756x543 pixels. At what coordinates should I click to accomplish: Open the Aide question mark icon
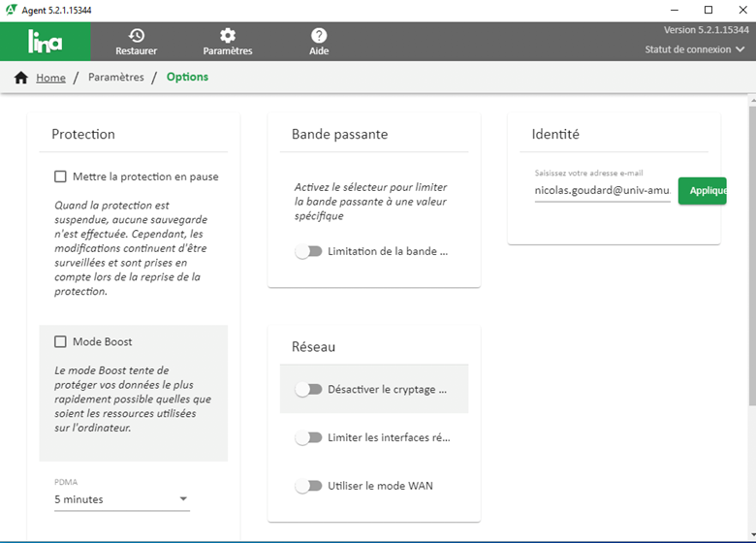tap(319, 36)
